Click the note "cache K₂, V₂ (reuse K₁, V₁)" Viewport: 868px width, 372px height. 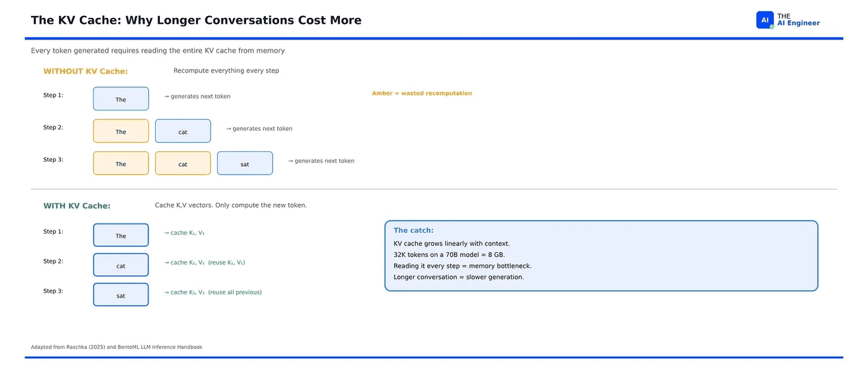205,263
